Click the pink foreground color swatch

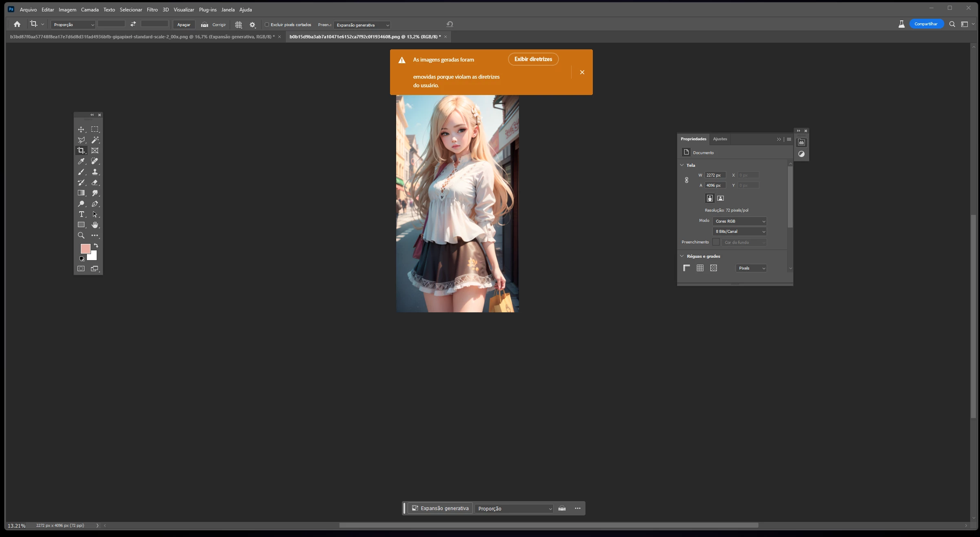coord(85,248)
